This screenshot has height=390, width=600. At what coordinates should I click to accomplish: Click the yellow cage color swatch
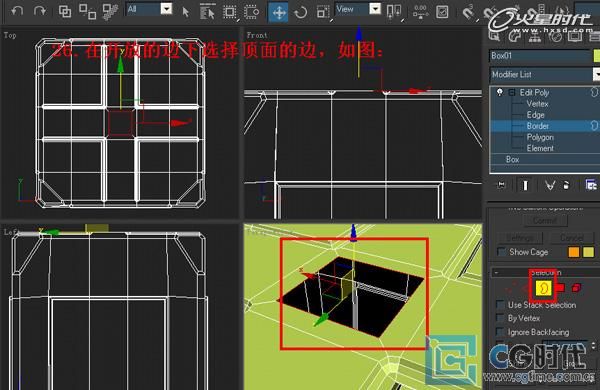[588, 252]
